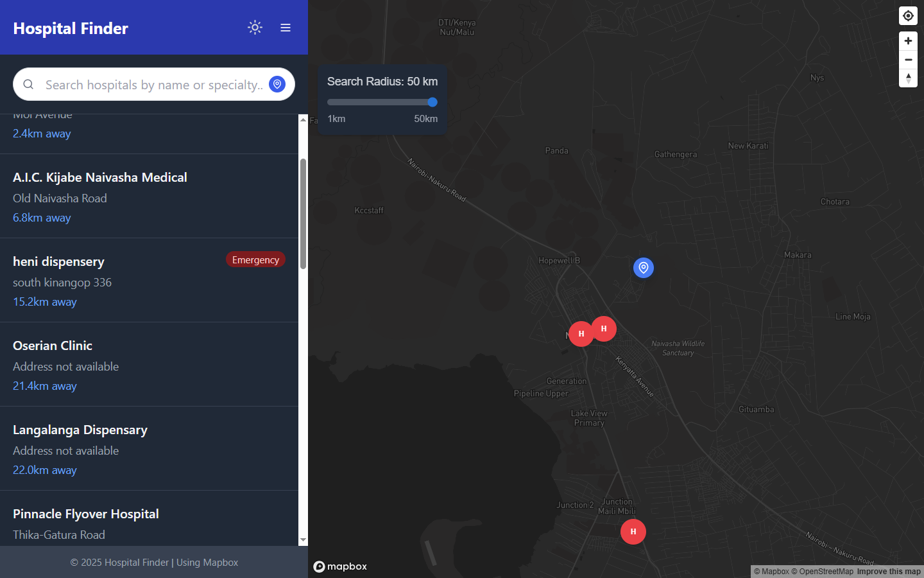Click the Emergency badge on heni dispensery
This screenshot has height=578, width=924.
[255, 259]
